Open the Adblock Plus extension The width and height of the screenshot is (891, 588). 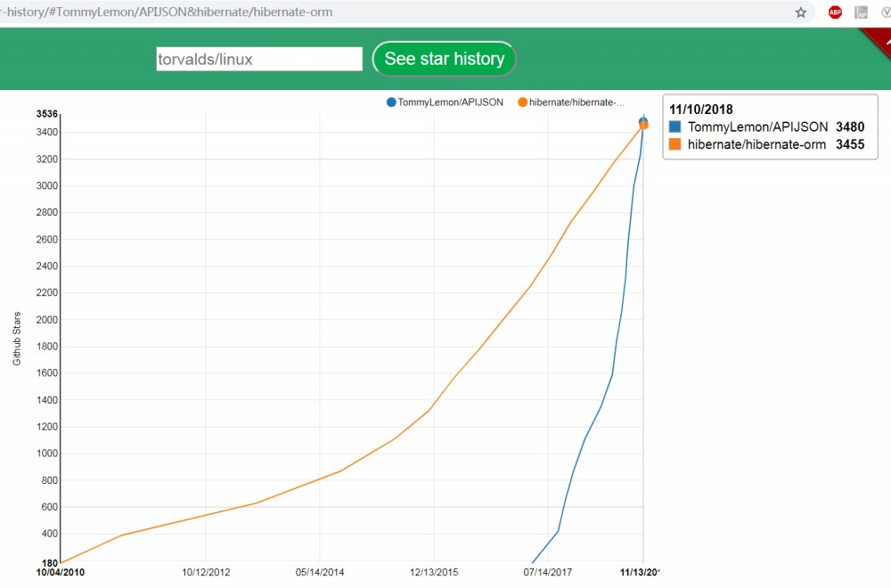tap(835, 12)
